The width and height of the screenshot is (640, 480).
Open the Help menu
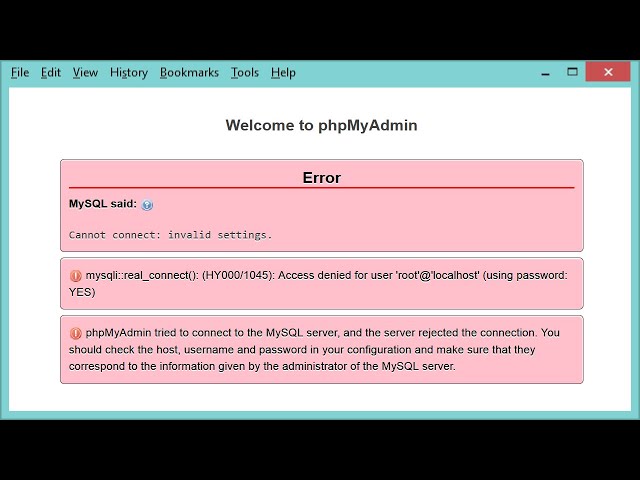coord(283,73)
